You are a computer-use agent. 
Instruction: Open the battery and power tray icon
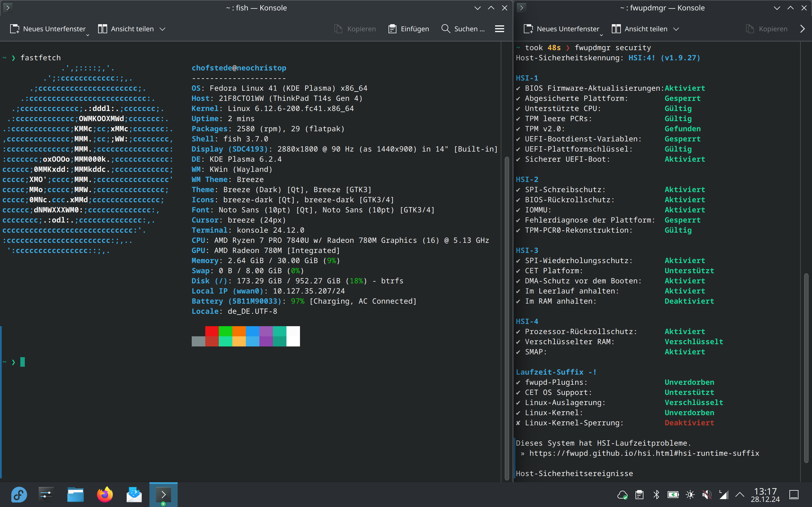[673, 495]
